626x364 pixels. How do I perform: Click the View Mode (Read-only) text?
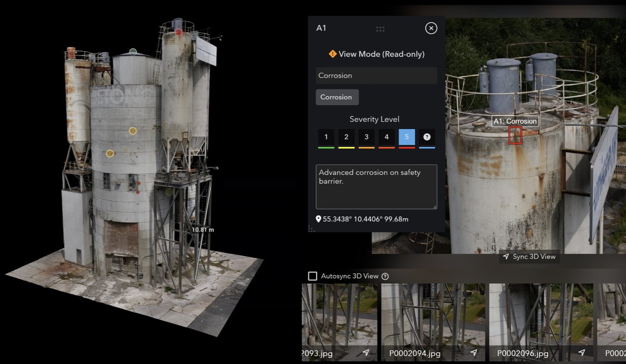click(x=382, y=54)
